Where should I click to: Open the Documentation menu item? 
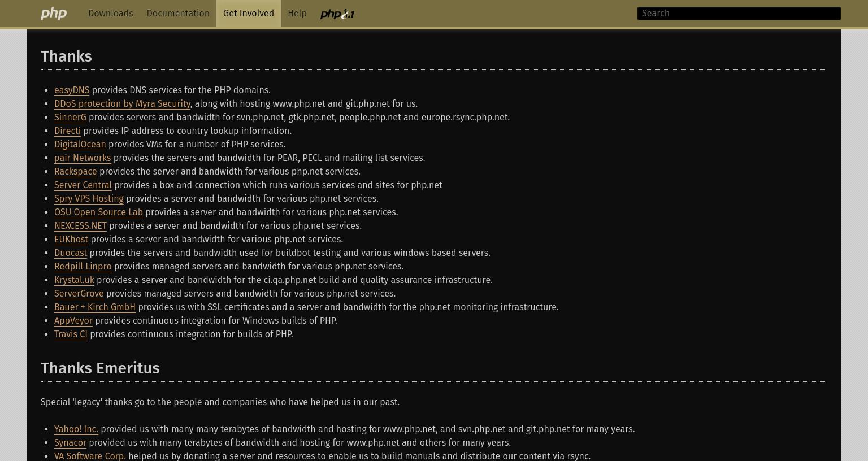click(178, 14)
